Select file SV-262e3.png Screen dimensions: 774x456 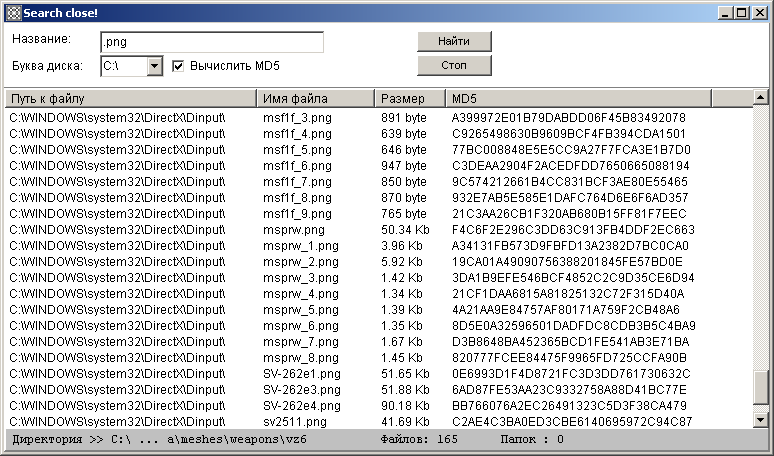tap(302, 390)
